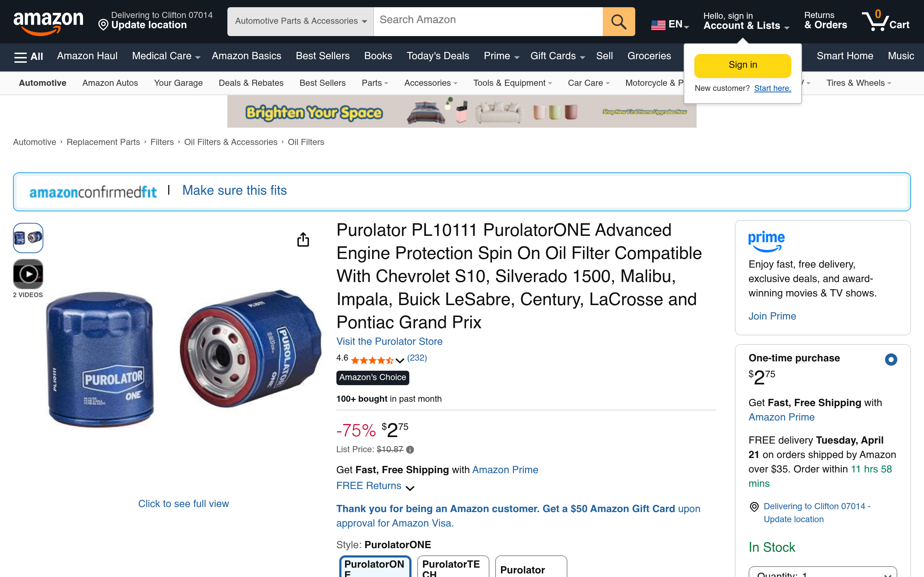This screenshot has width=924, height=577.
Task: Open Today's Deals in navigation bar
Action: (437, 56)
